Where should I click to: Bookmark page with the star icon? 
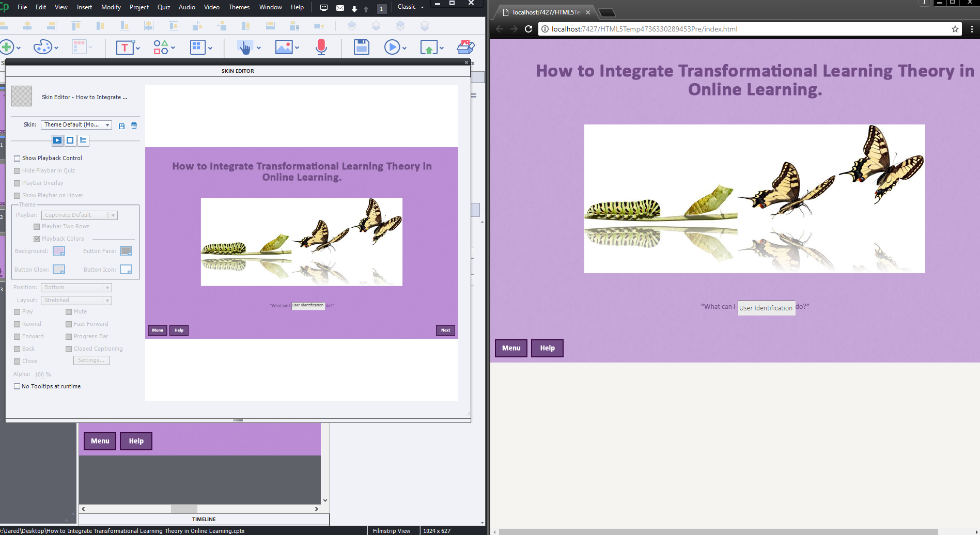point(955,29)
